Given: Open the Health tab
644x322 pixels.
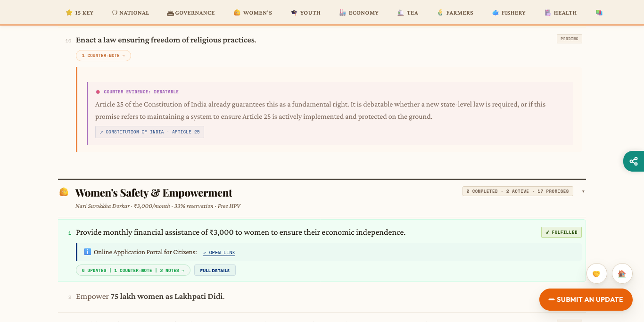Looking at the screenshot, I should [x=561, y=13].
